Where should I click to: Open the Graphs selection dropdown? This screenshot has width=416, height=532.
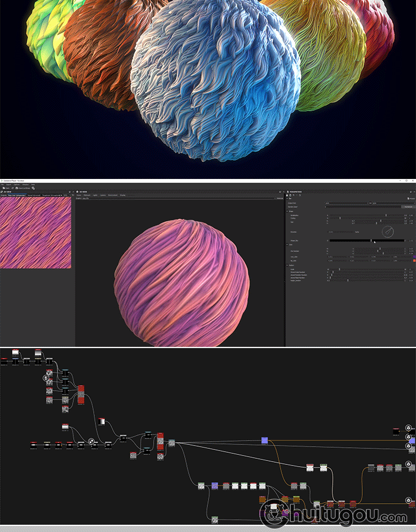(178, 198)
